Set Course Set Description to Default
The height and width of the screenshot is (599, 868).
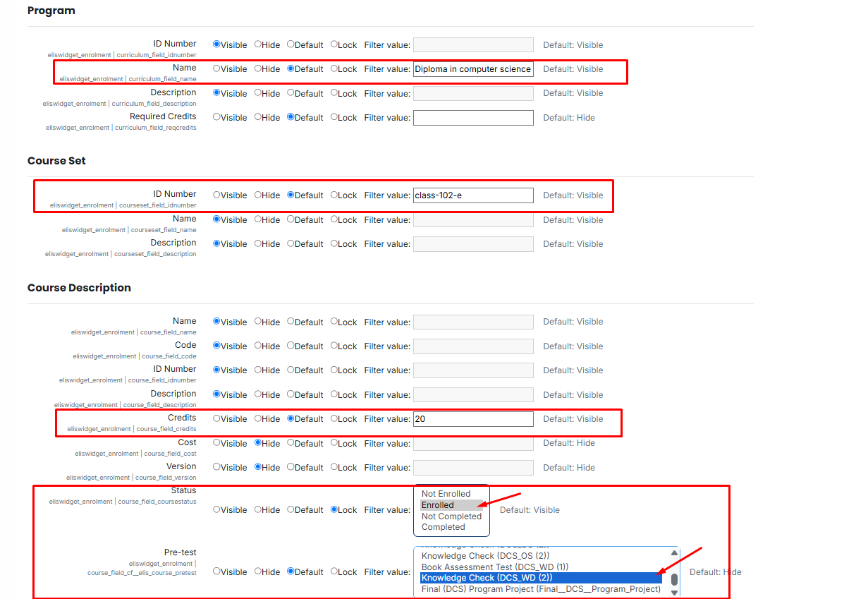291,243
